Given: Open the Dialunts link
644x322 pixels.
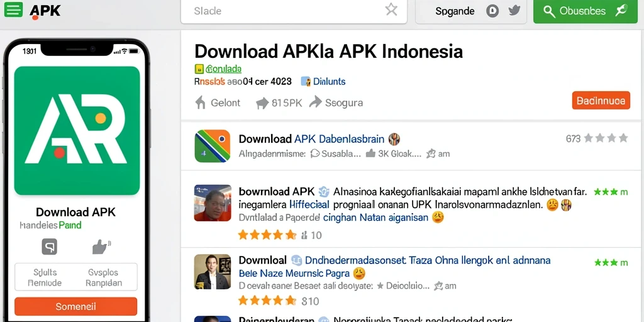Looking at the screenshot, I should (x=330, y=81).
